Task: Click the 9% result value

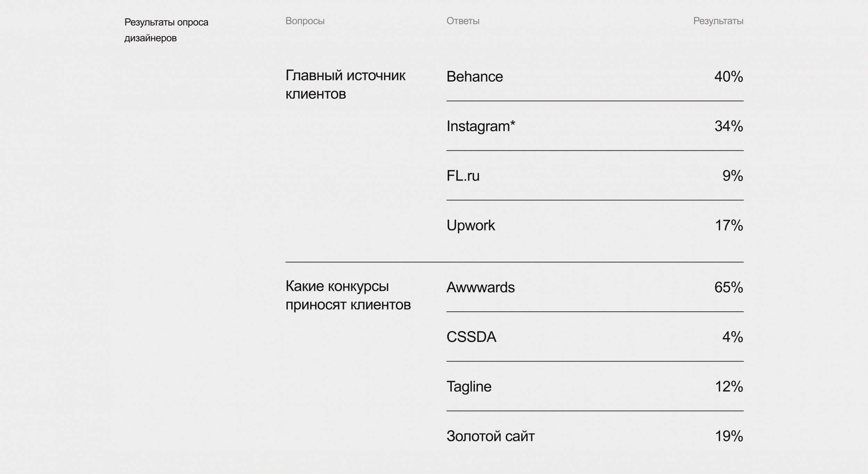Action: (x=733, y=176)
